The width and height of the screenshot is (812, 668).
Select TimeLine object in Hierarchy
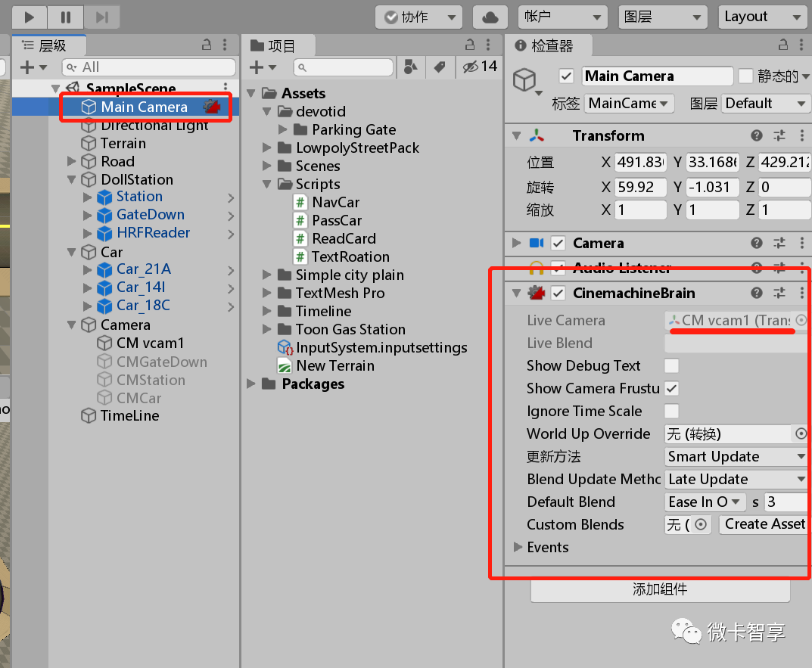coord(129,415)
